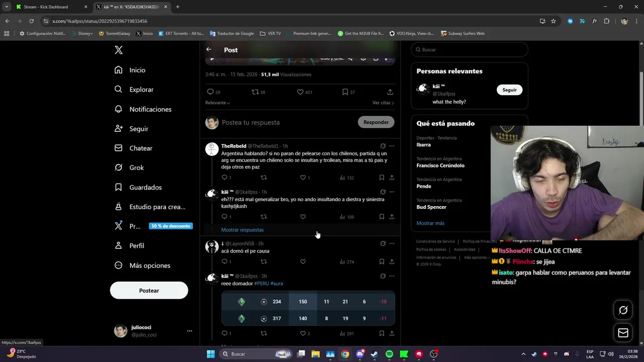Open the Francisco Cerúndolo trend
Image resolution: width=644 pixels, height=362 pixels.
click(441, 165)
